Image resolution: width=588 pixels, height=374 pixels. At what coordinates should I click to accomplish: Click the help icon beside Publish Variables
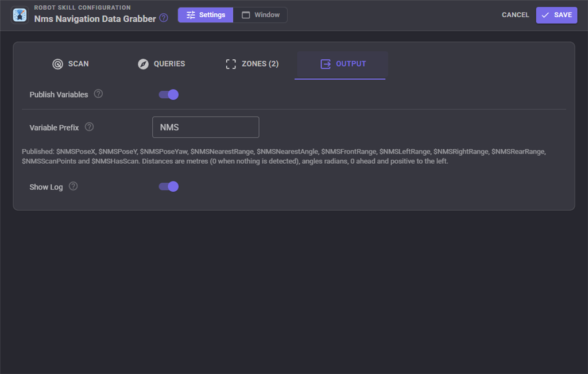tap(98, 94)
